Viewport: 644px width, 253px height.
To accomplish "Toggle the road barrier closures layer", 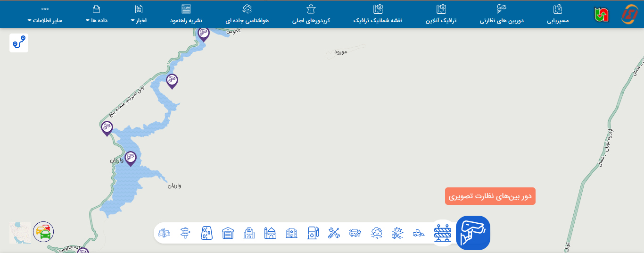I will [x=443, y=233].
